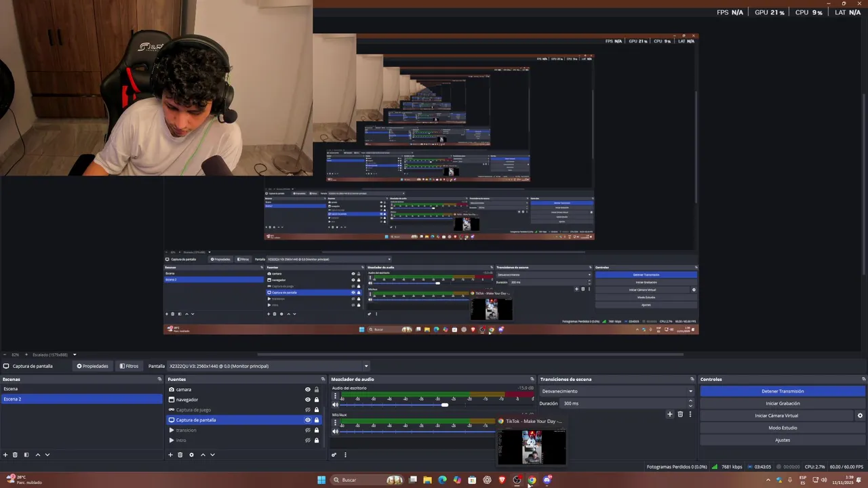
Task: Add a new scene with the plus icon in Escenas
Action: coord(5,455)
